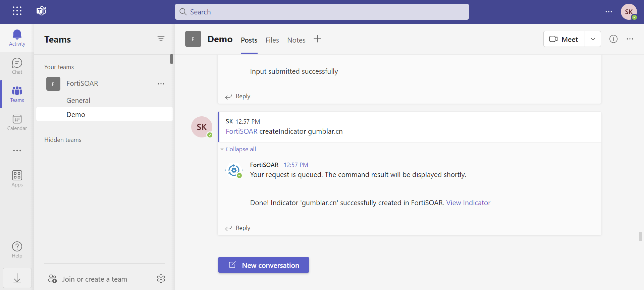
Task: Show channel info pane icon
Action: (x=613, y=39)
